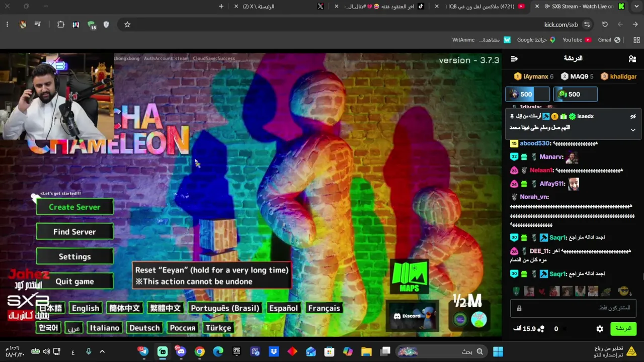
Task: Open the Gmail bookmark
Action: (609, 40)
